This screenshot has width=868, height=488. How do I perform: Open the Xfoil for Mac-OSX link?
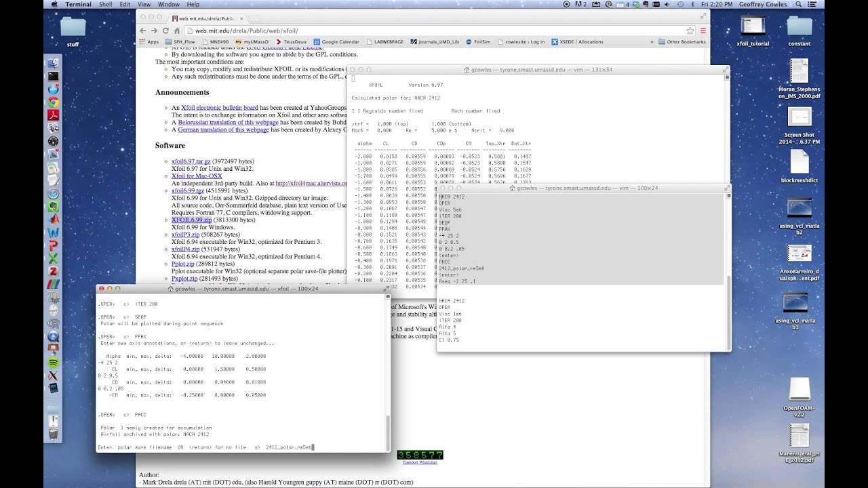click(x=197, y=176)
